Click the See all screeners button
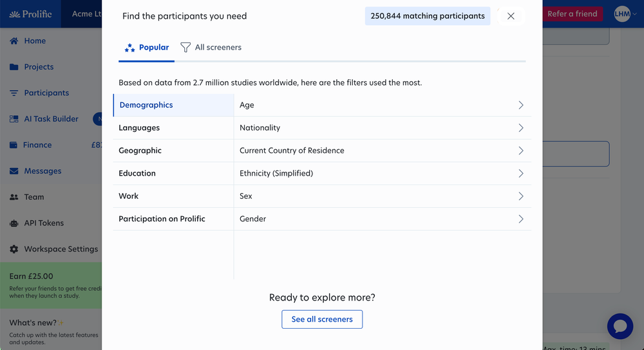This screenshot has width=644, height=350. click(x=322, y=319)
